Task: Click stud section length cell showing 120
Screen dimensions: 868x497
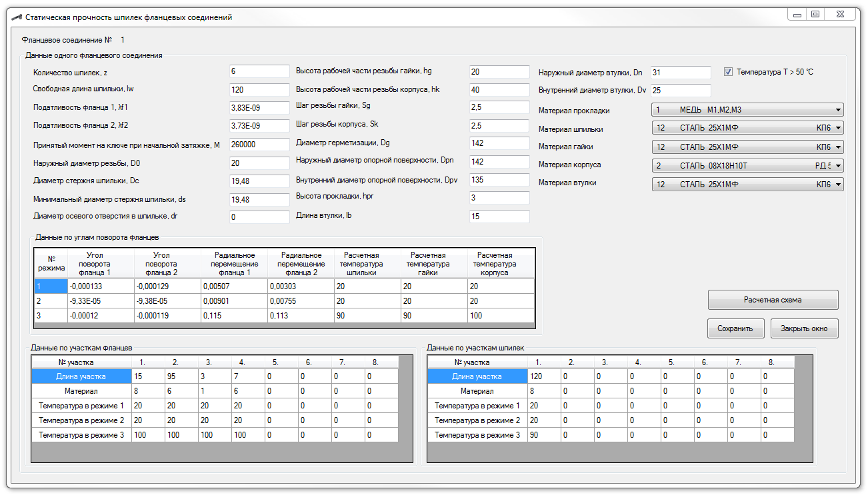Action: click(544, 376)
